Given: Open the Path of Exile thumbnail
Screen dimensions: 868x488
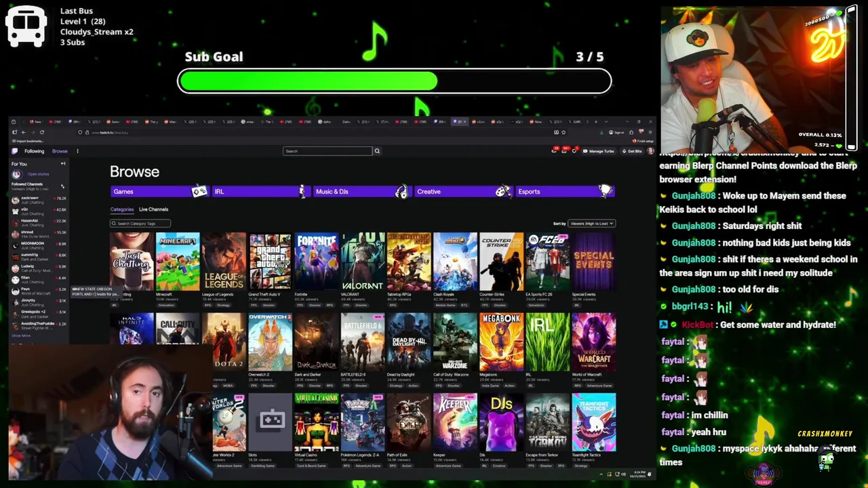Looking at the screenshot, I should coord(409,422).
